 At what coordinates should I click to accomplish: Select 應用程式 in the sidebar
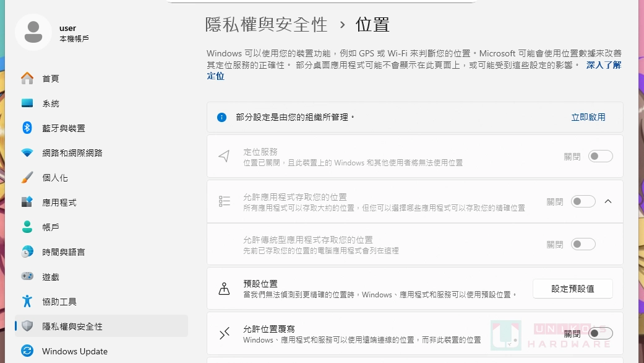101,203
